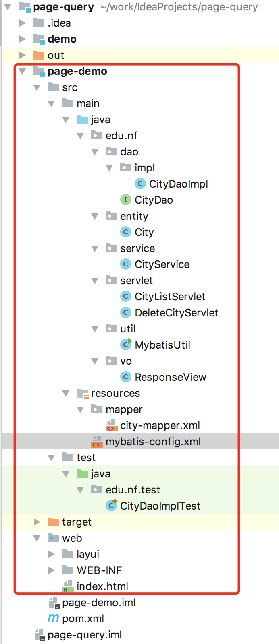Viewport: 279px width, 644px height.
Task: Expand the target folder
Action: pyautogui.click(x=37, y=522)
